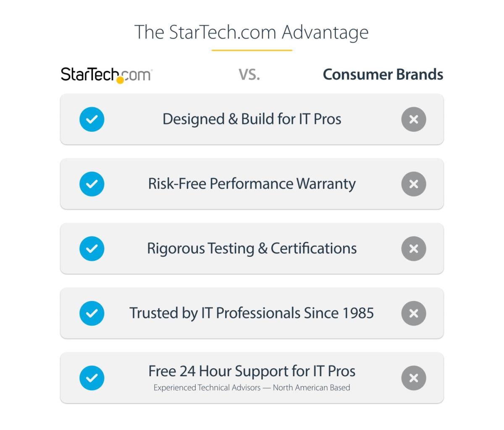Click the VS. label between brands
The width and height of the screenshot is (504, 430).
click(249, 75)
